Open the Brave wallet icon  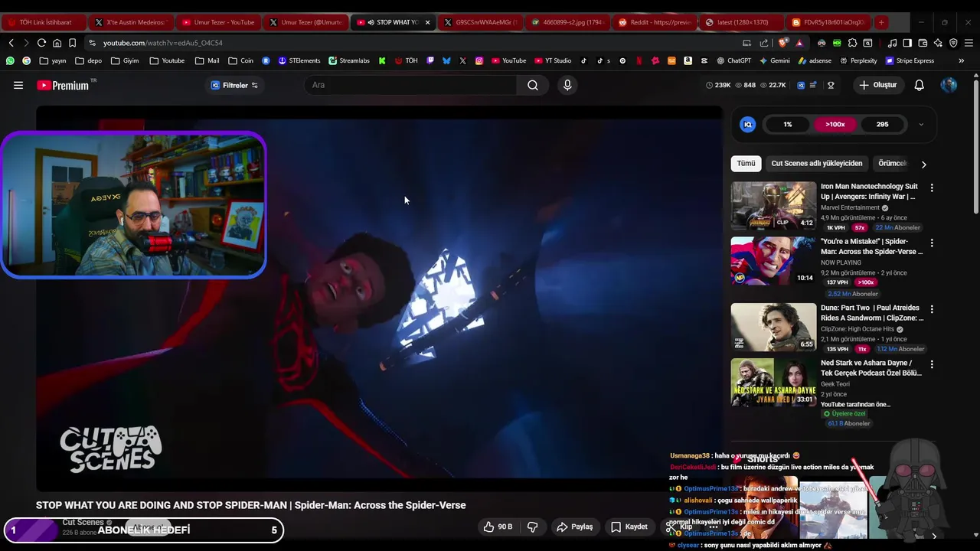pos(923,43)
